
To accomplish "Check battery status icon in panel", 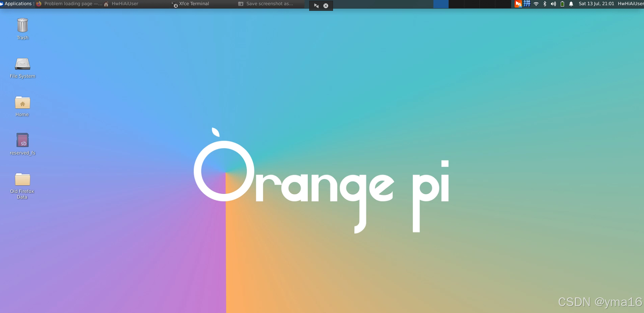I will 562,4.
